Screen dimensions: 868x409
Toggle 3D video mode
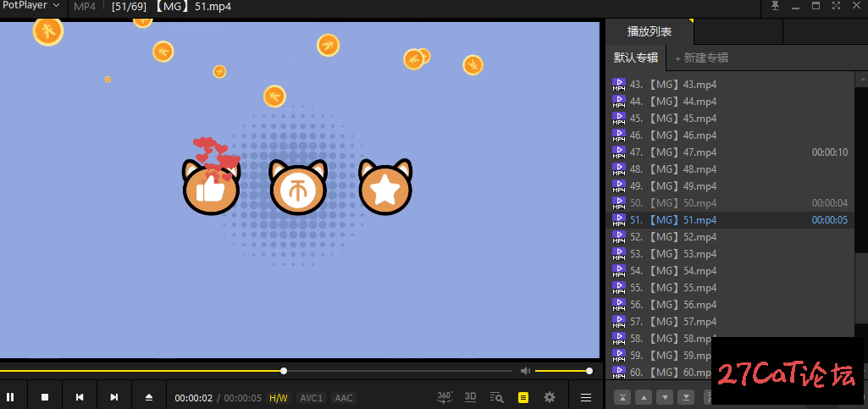[x=471, y=396]
